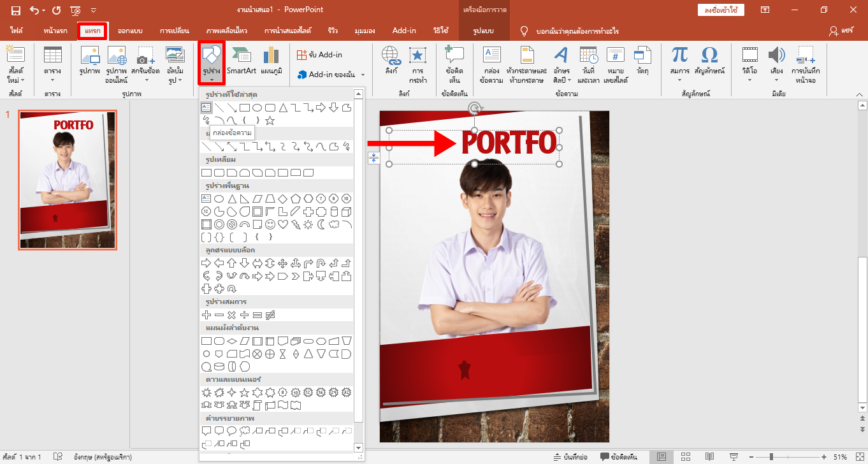Select the smiley face shape
Screen dimensions: 868x464
(270, 224)
